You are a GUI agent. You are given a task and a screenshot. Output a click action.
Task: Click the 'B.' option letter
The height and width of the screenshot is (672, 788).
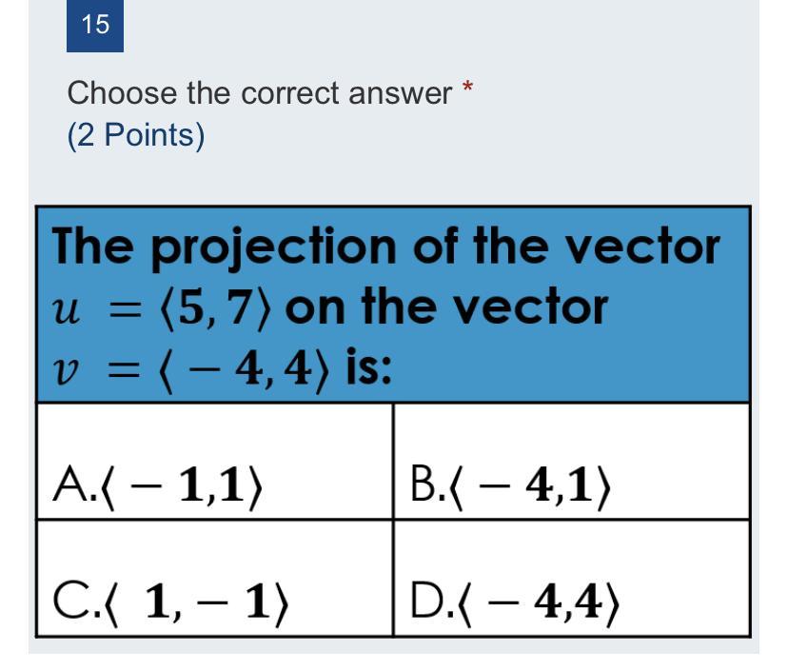coord(425,486)
